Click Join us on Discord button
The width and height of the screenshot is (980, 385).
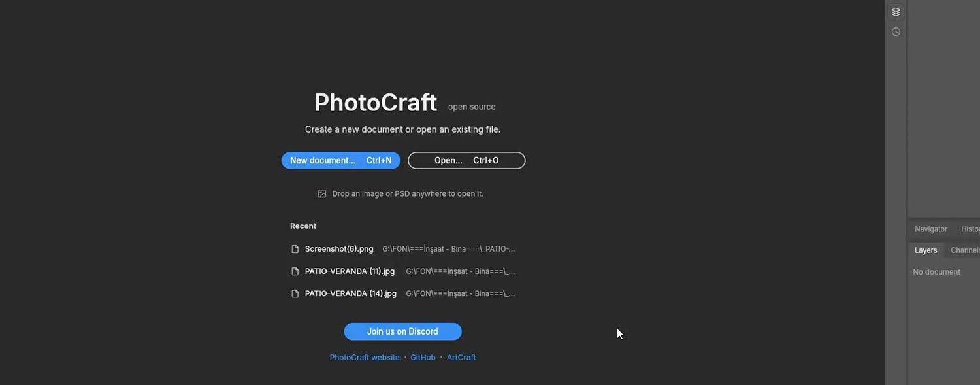coord(402,331)
